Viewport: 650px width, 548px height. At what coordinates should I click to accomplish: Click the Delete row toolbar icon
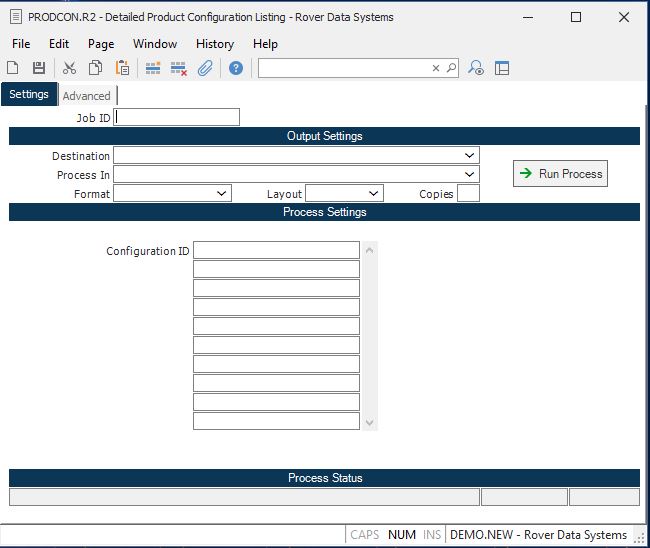(x=179, y=68)
